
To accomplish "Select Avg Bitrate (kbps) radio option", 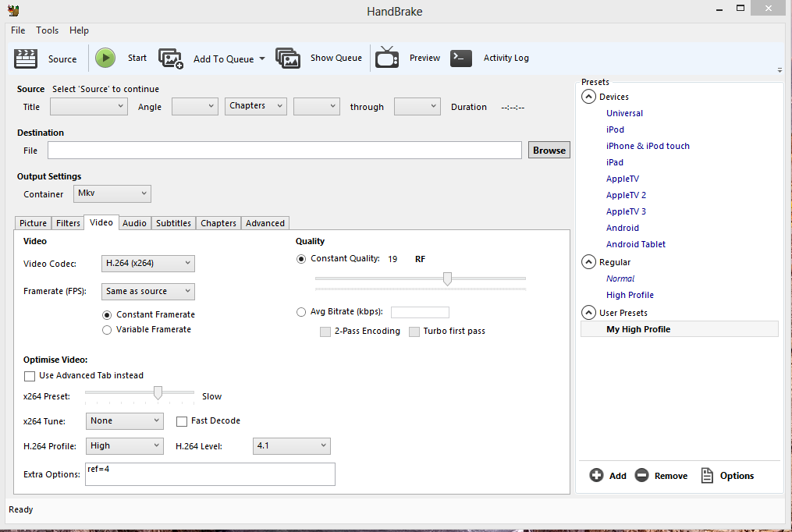I will (x=301, y=312).
